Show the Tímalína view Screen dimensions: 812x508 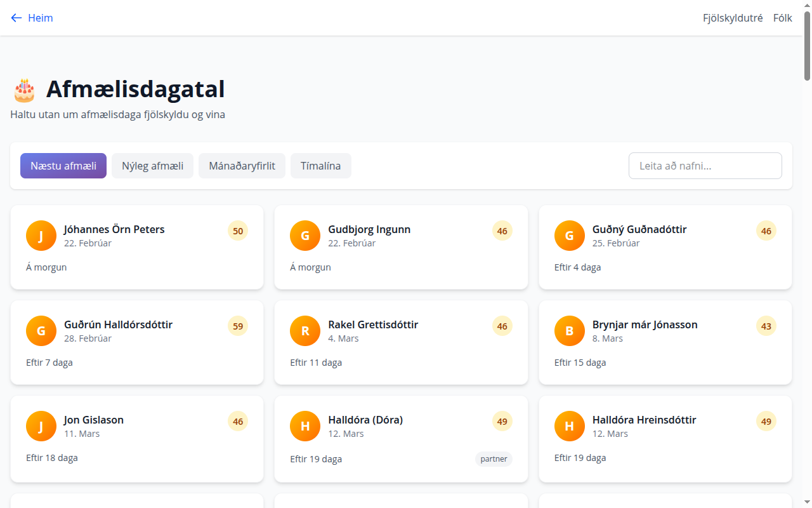[320, 166]
